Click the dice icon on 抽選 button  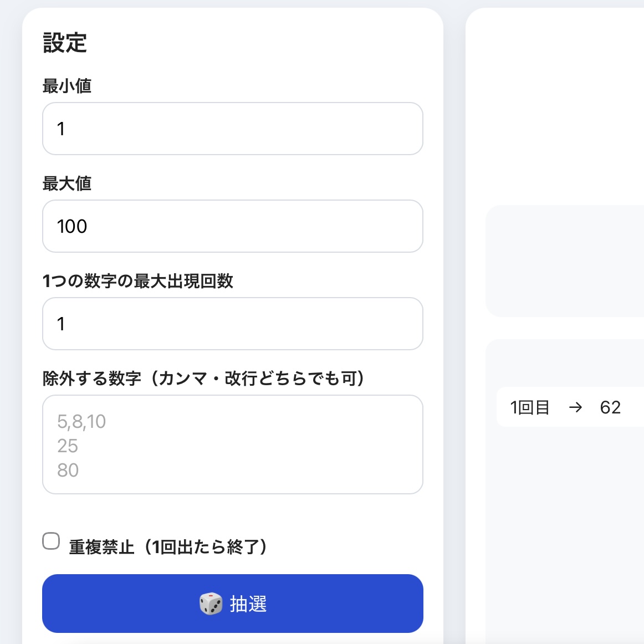pyautogui.click(x=211, y=604)
